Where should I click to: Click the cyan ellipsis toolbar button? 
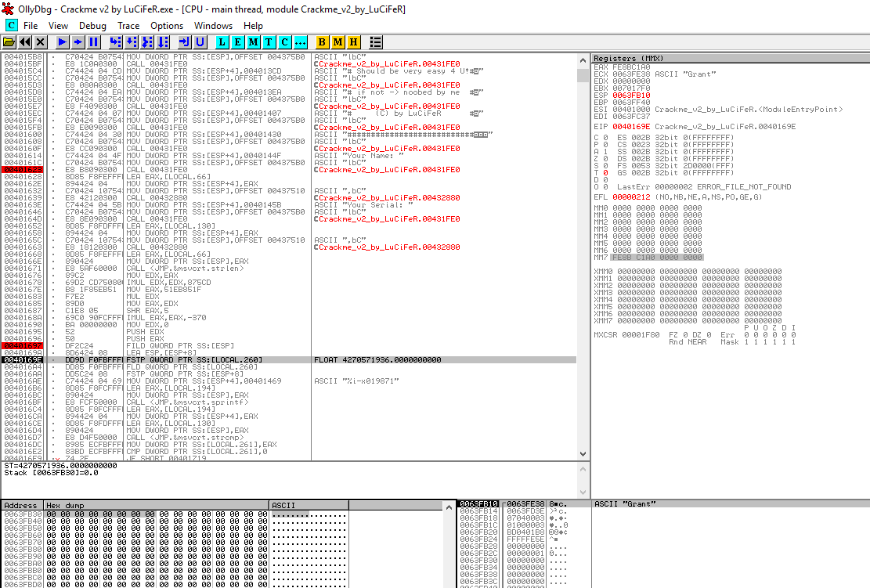[300, 42]
